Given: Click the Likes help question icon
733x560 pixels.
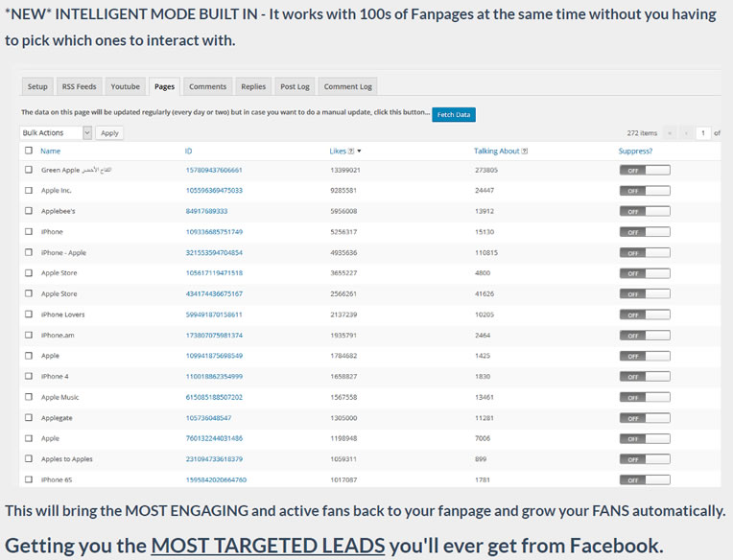Looking at the screenshot, I should [351, 152].
